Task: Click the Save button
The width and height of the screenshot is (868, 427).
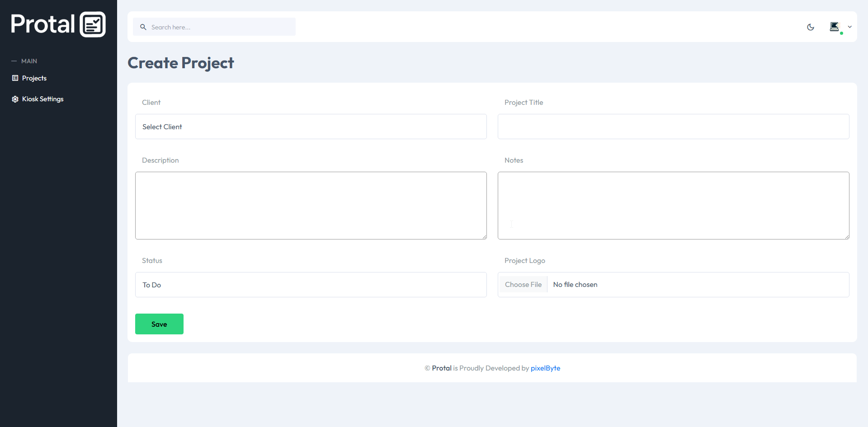Action: (159, 324)
